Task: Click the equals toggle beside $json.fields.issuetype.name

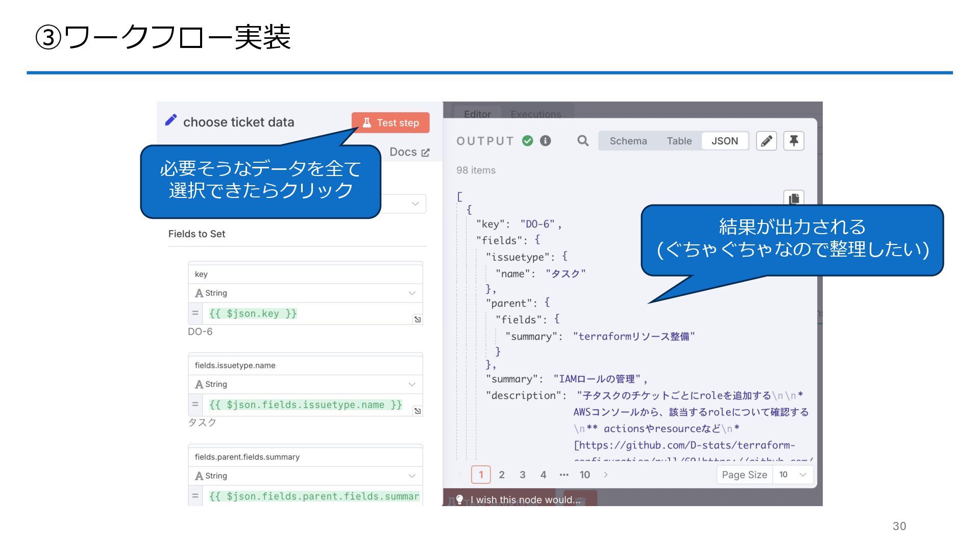Action: click(x=195, y=405)
